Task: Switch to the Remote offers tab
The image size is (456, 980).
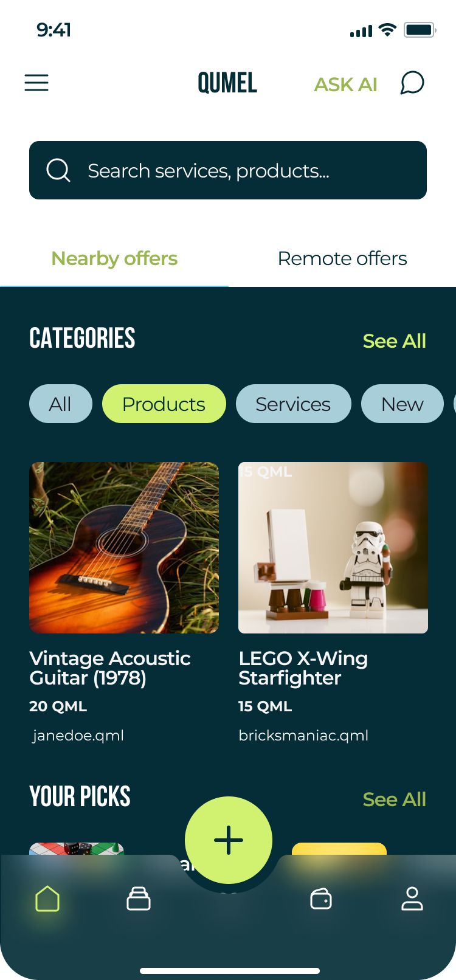Action: click(342, 259)
